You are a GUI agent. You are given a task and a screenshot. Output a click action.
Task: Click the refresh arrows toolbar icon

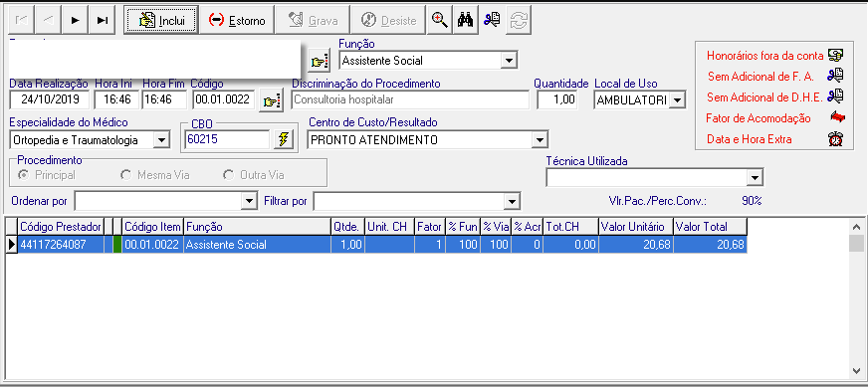(519, 21)
